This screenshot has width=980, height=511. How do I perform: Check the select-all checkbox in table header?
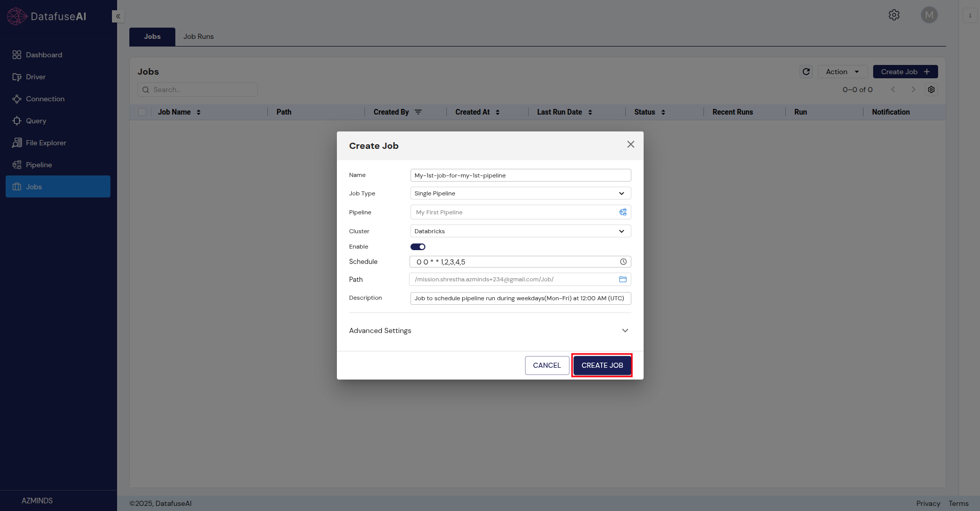click(x=142, y=112)
